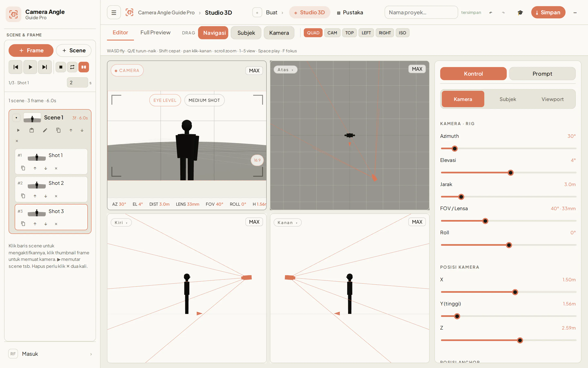The image size is (588, 368).
Task: Toggle the loop playback button
Action: point(72,67)
